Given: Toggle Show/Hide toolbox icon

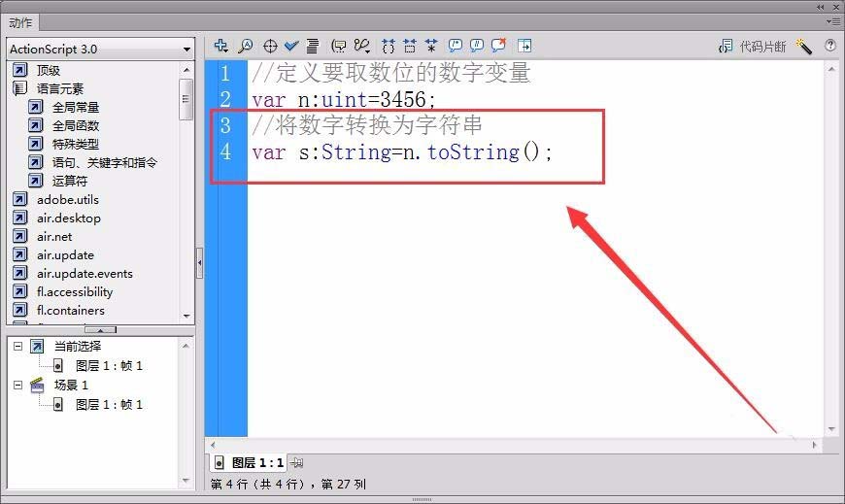Looking at the screenshot, I should [x=524, y=46].
